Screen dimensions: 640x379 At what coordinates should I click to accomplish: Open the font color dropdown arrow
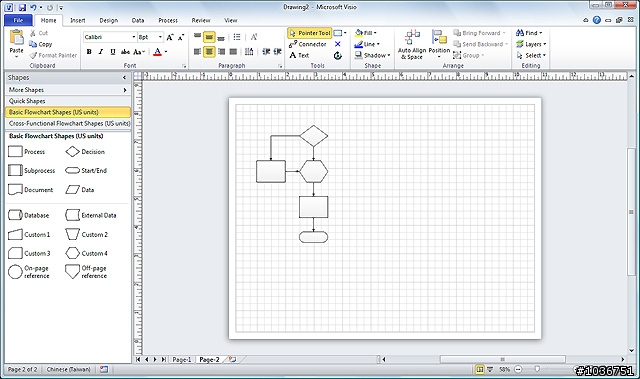click(166, 52)
